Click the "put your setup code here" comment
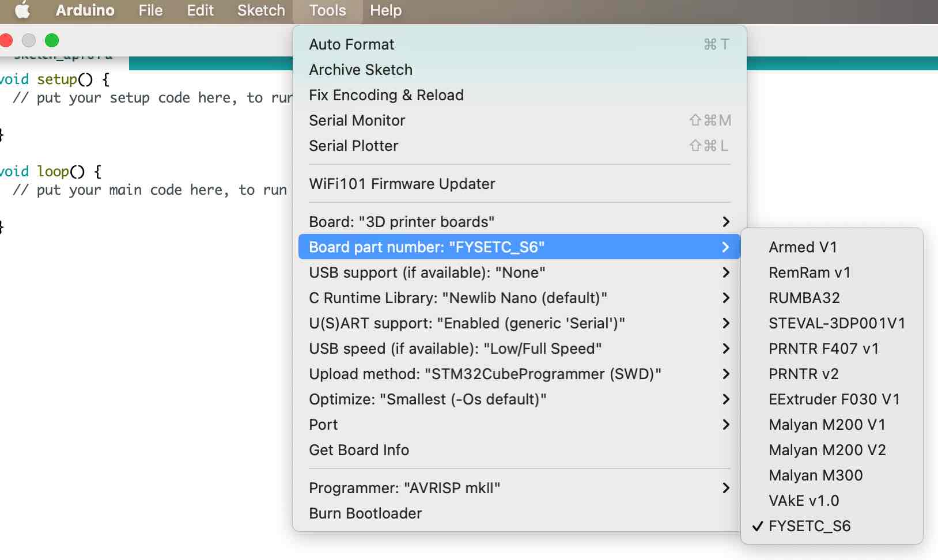This screenshot has height=560, width=938. click(152, 98)
